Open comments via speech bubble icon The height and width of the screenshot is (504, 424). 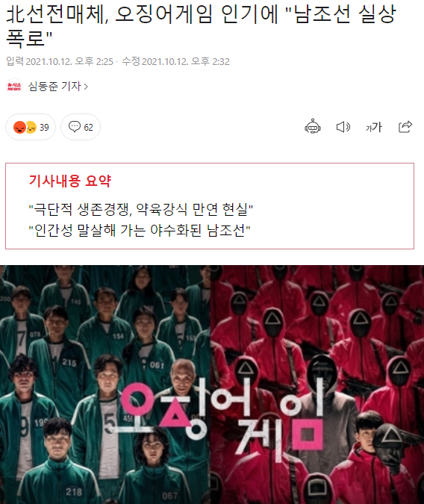(x=75, y=127)
